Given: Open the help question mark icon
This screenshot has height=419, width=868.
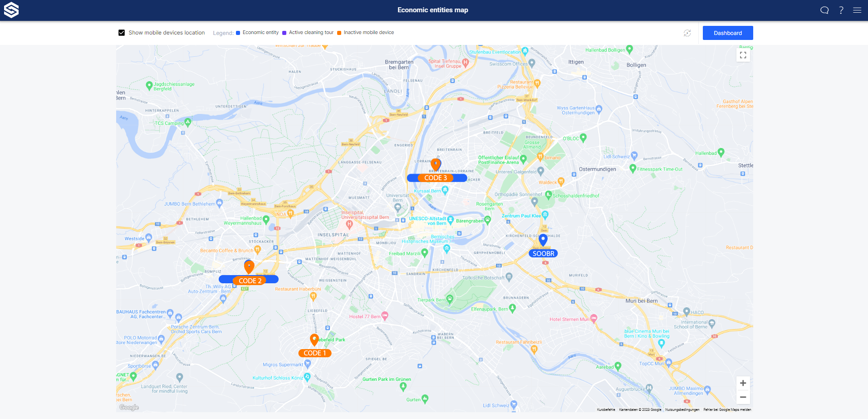Looking at the screenshot, I should pyautogui.click(x=841, y=10).
